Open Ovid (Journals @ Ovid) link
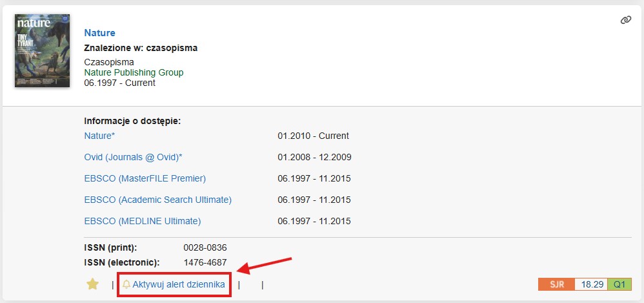Image resolution: width=644 pixels, height=303 pixels. (x=134, y=157)
